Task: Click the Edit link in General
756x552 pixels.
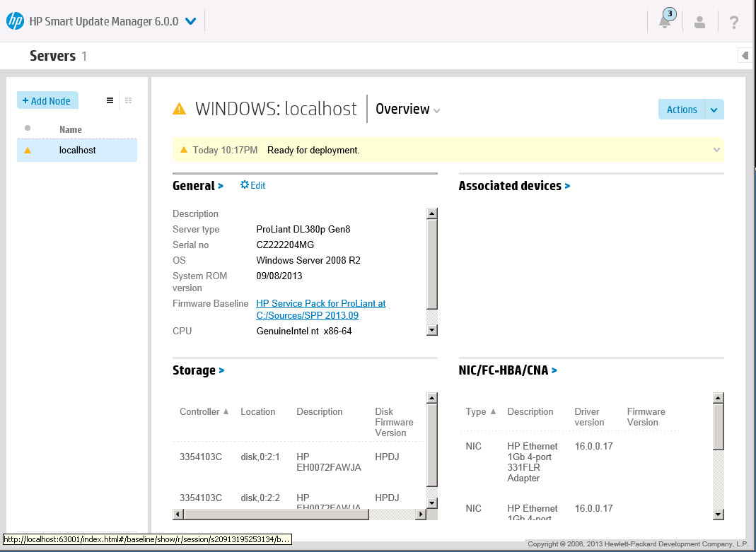Action: pyautogui.click(x=258, y=185)
